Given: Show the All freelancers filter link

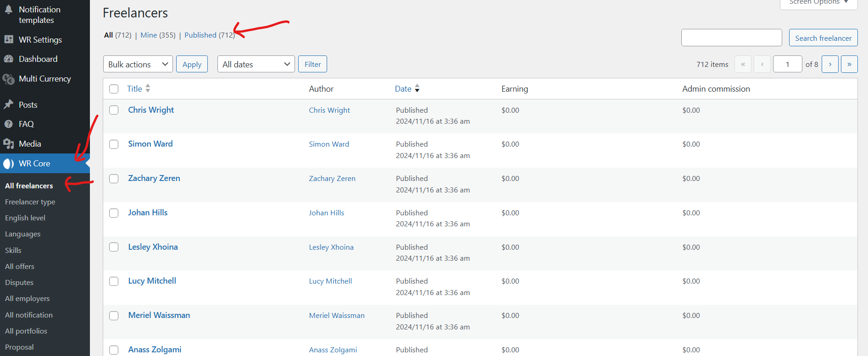Looking at the screenshot, I should pyautogui.click(x=109, y=35).
